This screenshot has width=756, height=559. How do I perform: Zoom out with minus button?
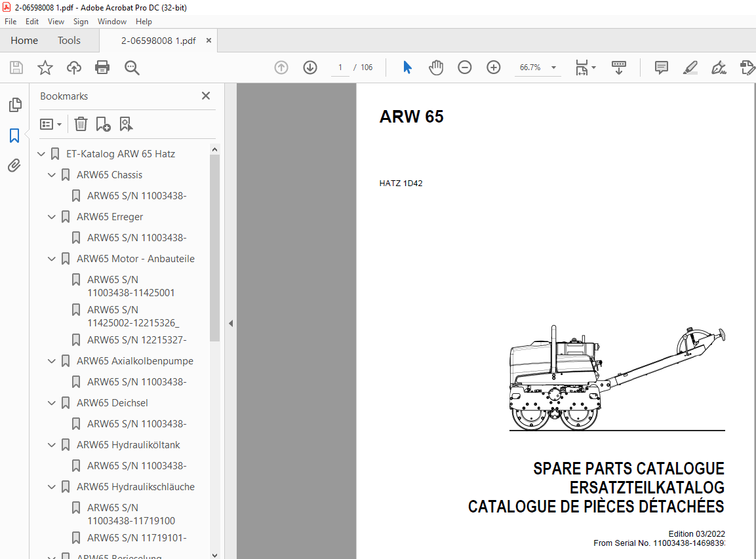(x=465, y=67)
